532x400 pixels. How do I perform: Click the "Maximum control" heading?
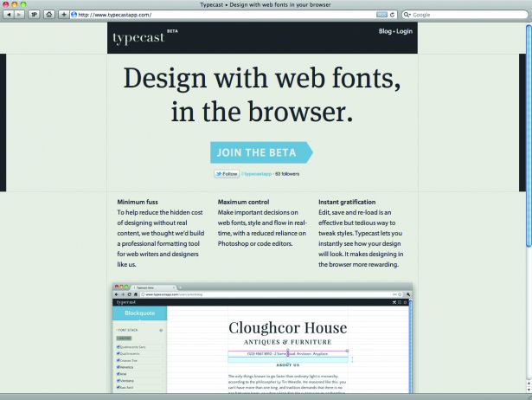pyautogui.click(x=243, y=202)
